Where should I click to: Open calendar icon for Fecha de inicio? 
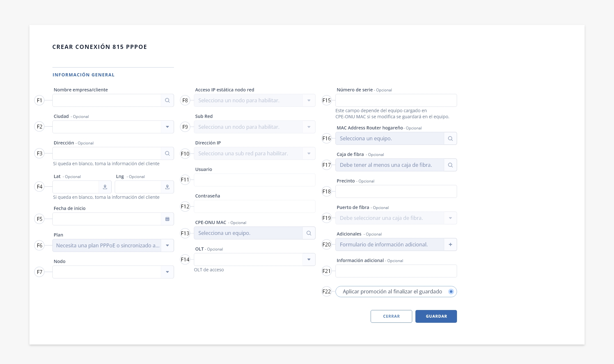tap(167, 219)
